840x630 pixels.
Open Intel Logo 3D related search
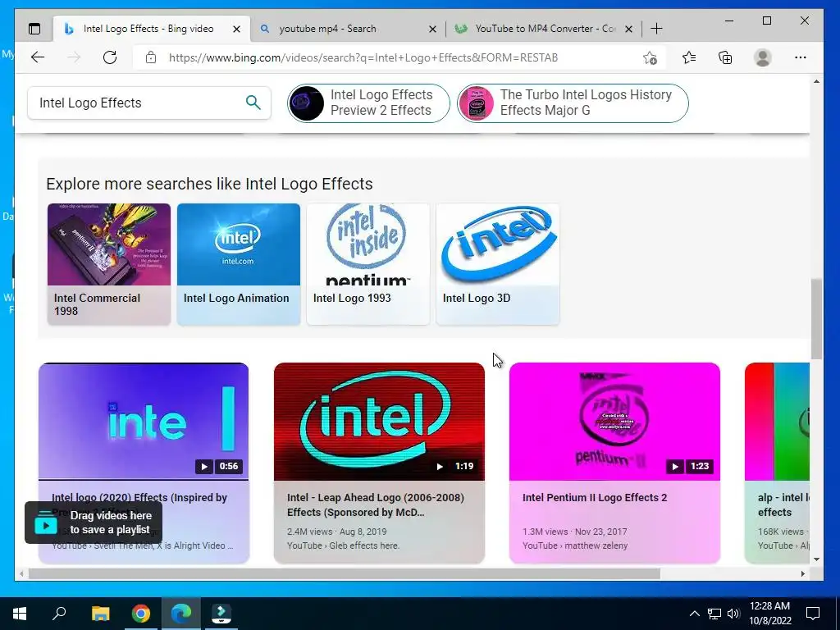coord(498,264)
